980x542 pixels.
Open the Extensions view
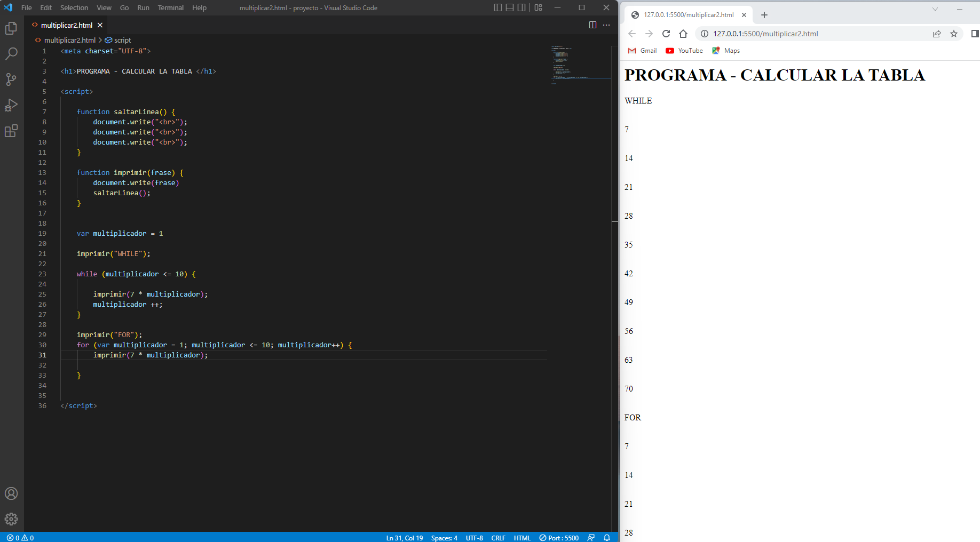(x=11, y=131)
